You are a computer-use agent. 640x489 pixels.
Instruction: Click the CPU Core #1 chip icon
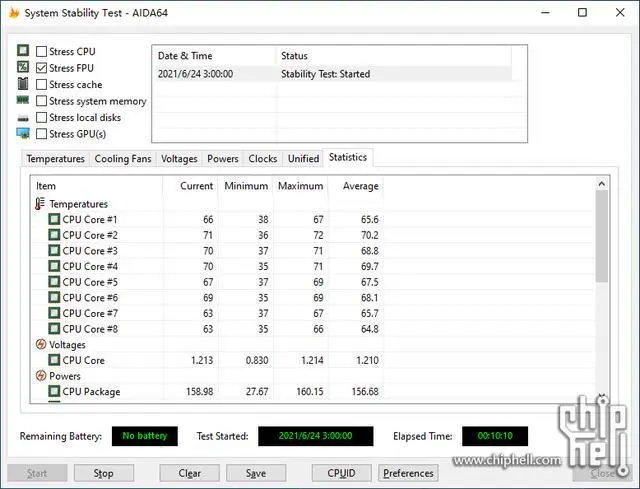pyautogui.click(x=54, y=219)
